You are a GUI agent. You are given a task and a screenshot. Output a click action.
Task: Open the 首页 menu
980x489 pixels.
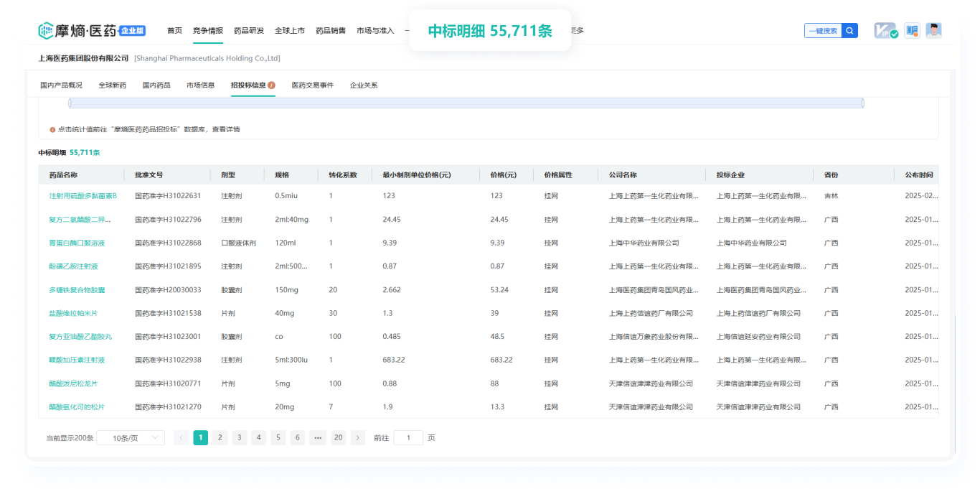174,31
